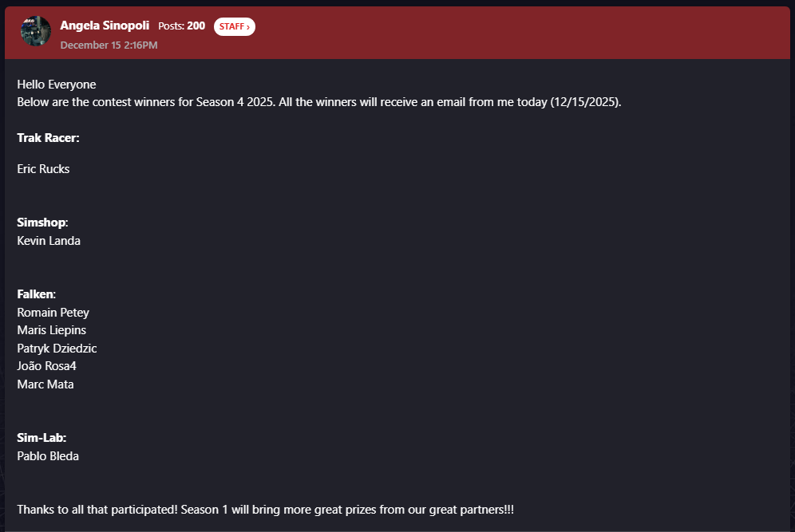Viewport: 795px width, 532px height.
Task: Click the winner name Pablo Bleda
Action: tap(48, 456)
